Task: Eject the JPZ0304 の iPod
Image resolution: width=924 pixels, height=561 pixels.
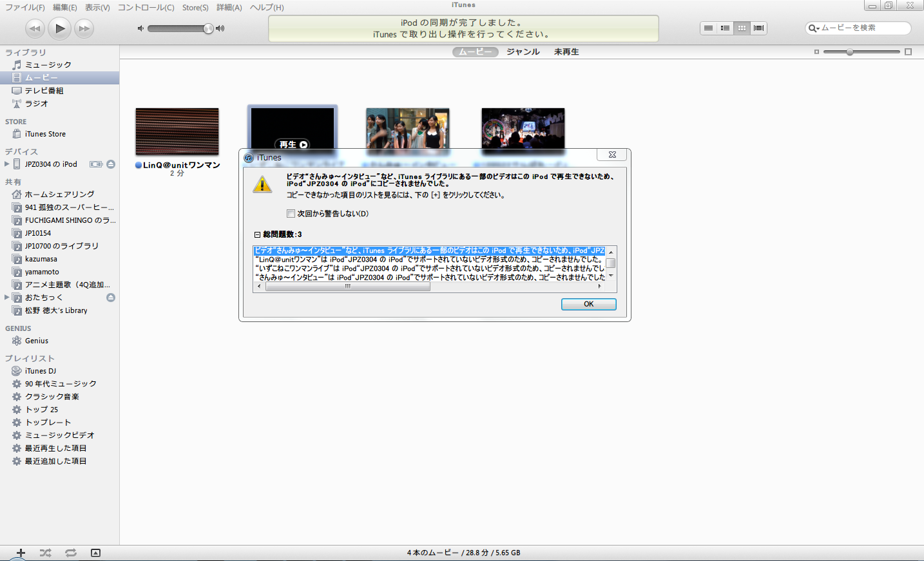Action: pyautogui.click(x=111, y=164)
